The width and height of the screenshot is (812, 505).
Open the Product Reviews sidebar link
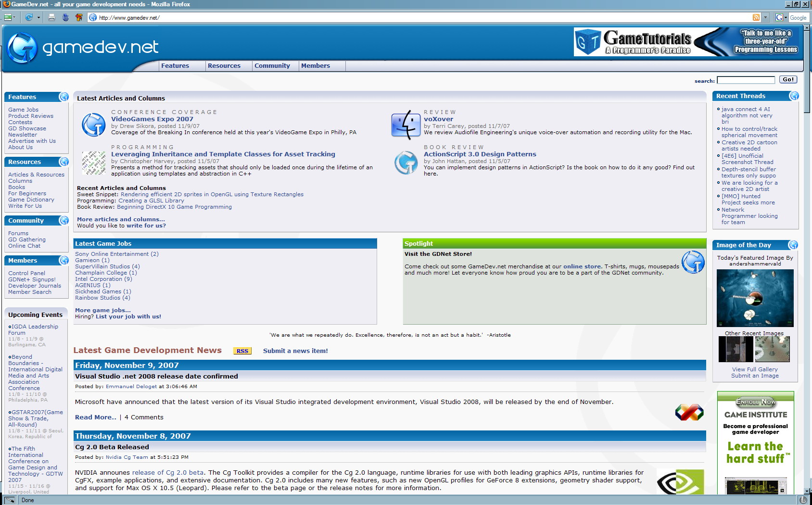pos(31,116)
